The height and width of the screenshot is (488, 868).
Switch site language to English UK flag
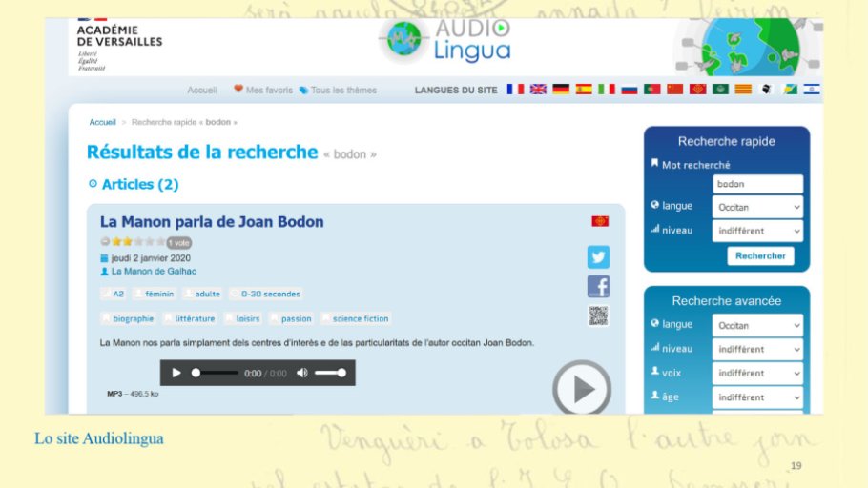[538, 89]
